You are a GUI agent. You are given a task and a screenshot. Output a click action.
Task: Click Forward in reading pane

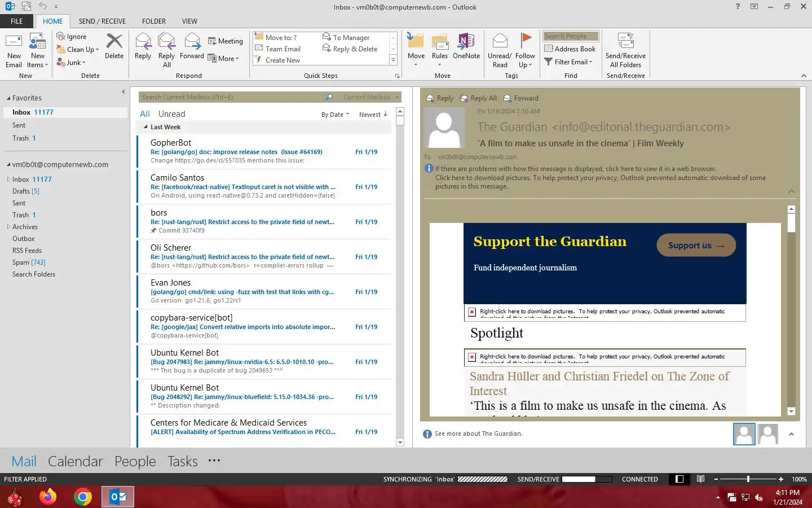coord(521,98)
